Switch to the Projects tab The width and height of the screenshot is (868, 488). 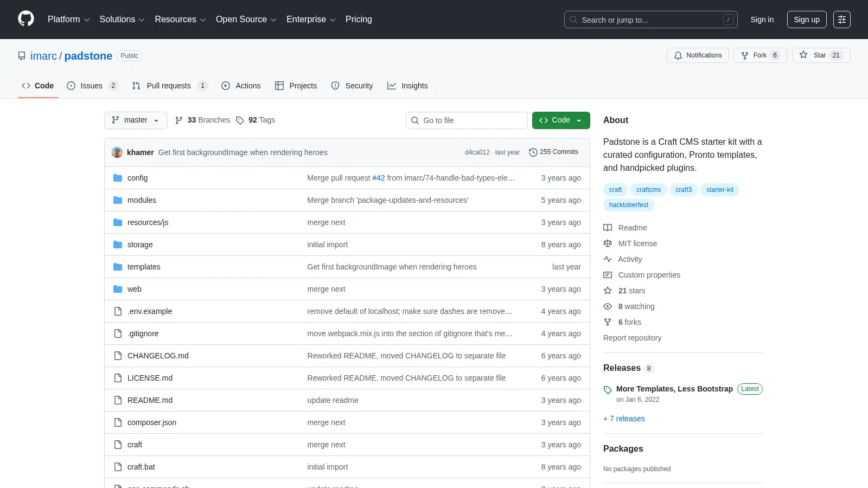click(x=296, y=86)
